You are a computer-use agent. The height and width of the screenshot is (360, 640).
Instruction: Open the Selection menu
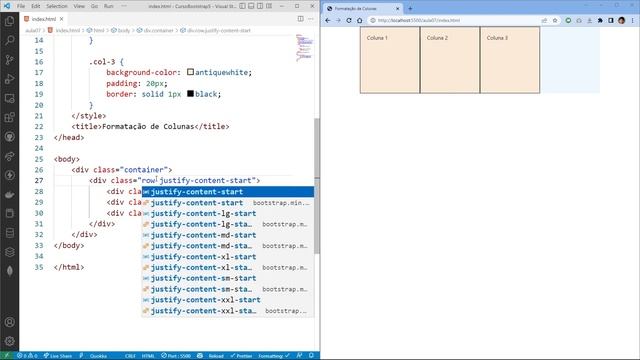click(57, 6)
